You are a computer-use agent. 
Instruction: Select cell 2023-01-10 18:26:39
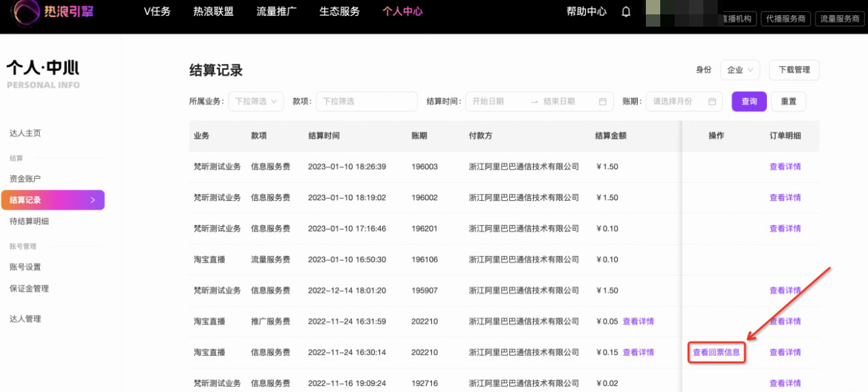pos(347,167)
